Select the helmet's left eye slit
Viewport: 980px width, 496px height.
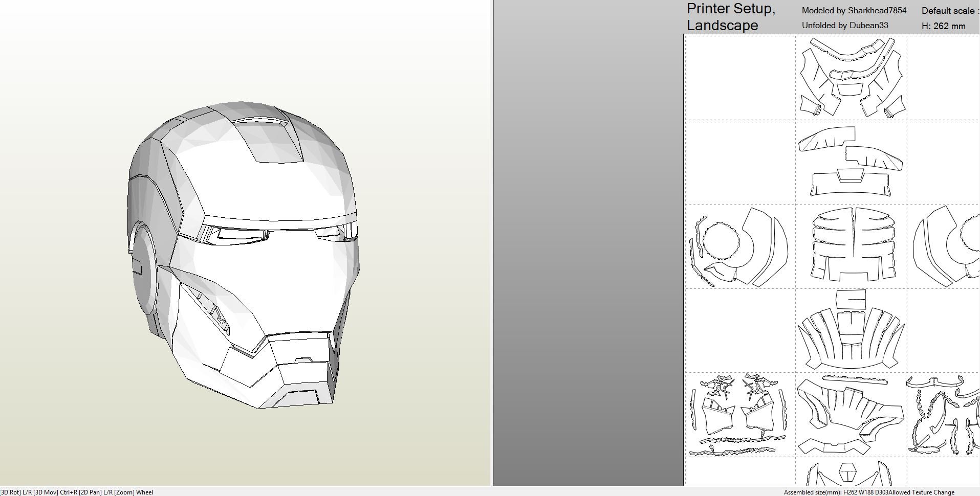tap(239, 235)
